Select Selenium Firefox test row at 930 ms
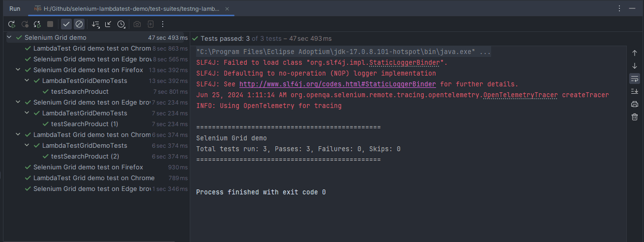Viewport: 644px width, 242px height. click(x=97, y=167)
